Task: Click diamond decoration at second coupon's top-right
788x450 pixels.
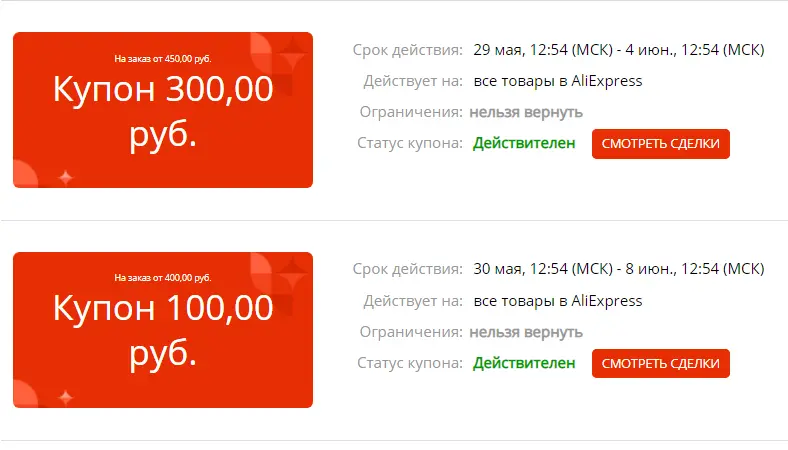Action: 292,273
